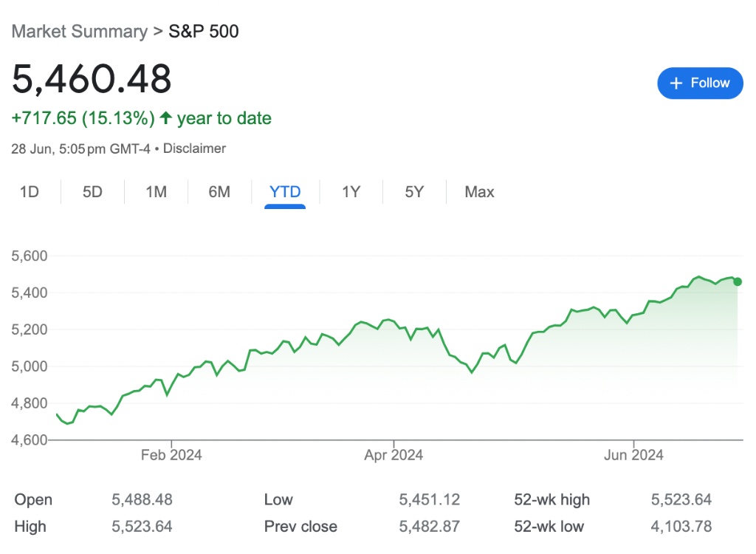Open the Market Summary link
The height and width of the screenshot is (554, 756).
[80, 32]
